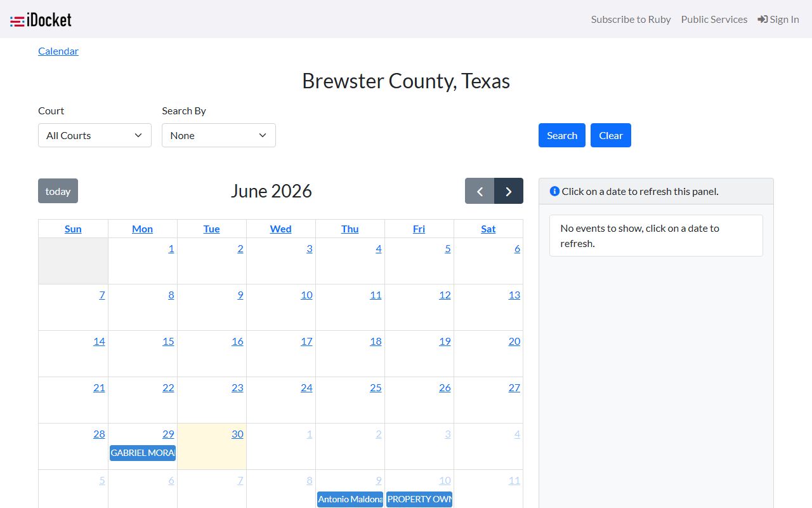Select July 4 in the greyed next month
Screen dimensions: 812x508
coord(517,434)
